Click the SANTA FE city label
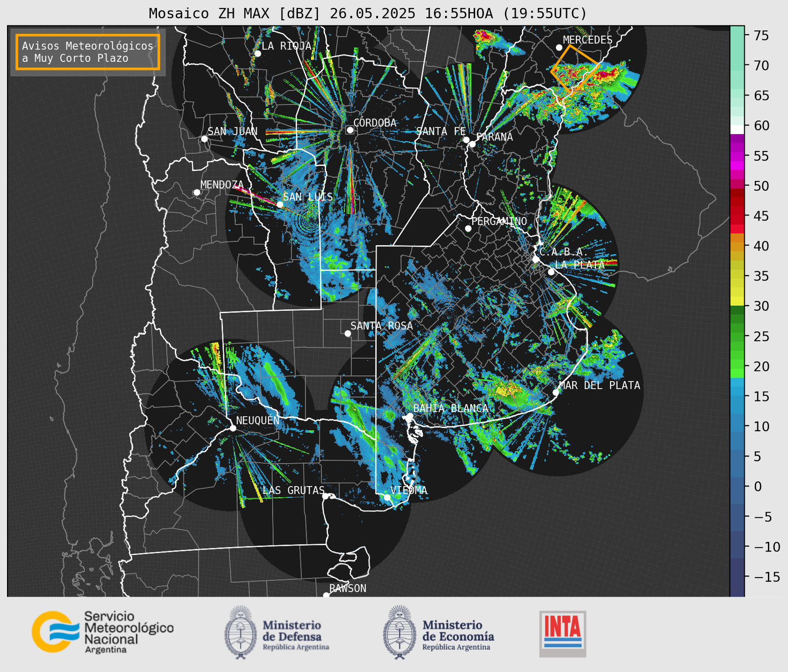The width and height of the screenshot is (788, 672). click(441, 131)
